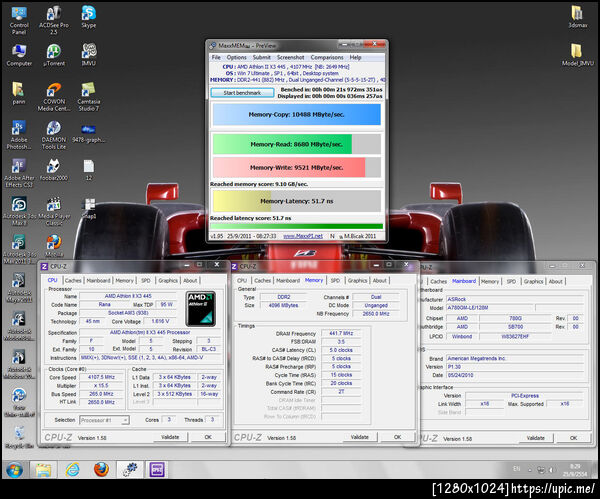Click the EN language indicator in the tray
The height and width of the screenshot is (499, 600).
517,469
